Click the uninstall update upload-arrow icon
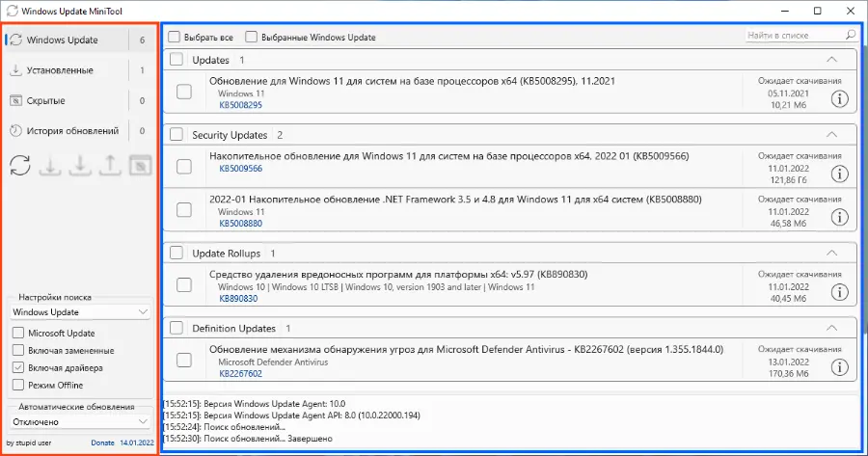868x456 pixels. [x=110, y=166]
